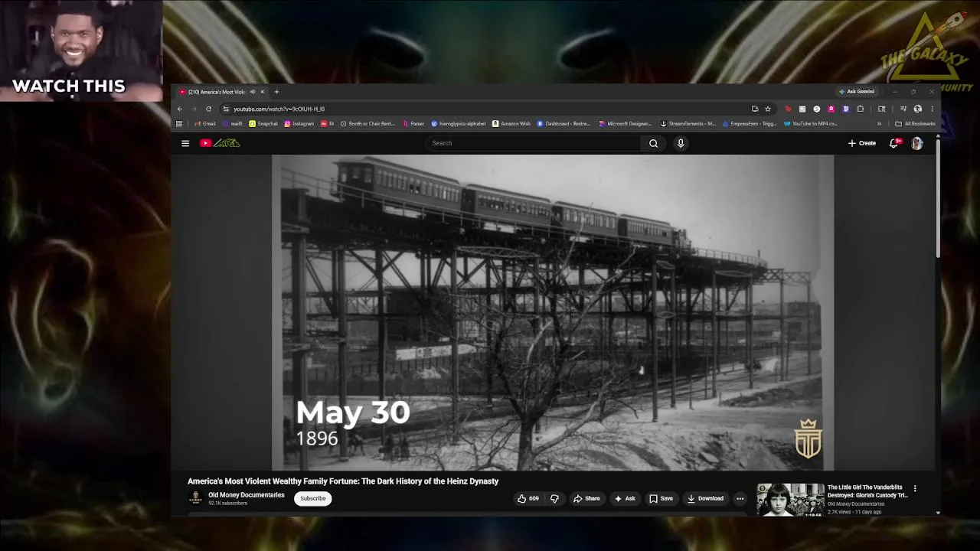The image size is (980, 551).
Task: Open the EmpressEren bookmark
Action: [x=750, y=124]
